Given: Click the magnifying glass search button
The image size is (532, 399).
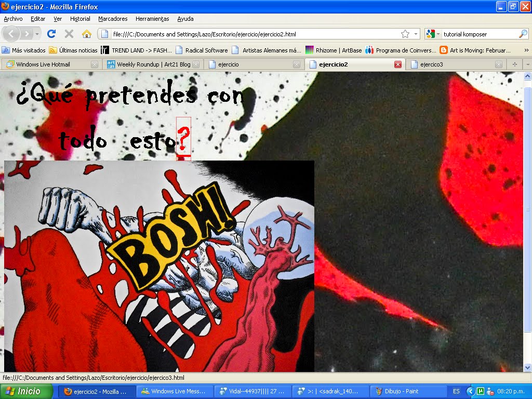Looking at the screenshot, I should [x=523, y=34].
